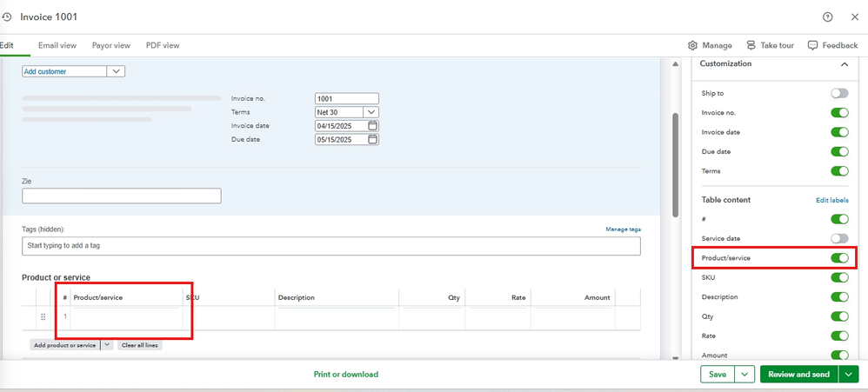
Task: Turn off the Product/service toggle
Action: click(839, 257)
